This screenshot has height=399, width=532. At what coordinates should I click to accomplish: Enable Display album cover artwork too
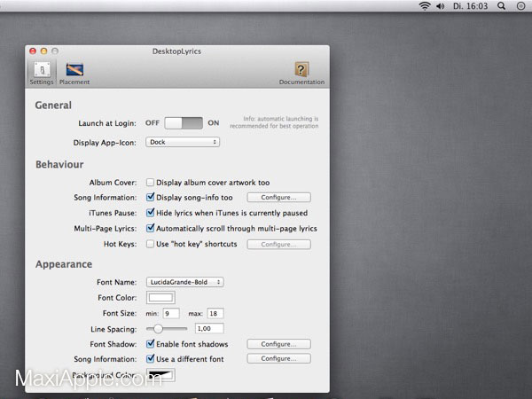(x=150, y=182)
